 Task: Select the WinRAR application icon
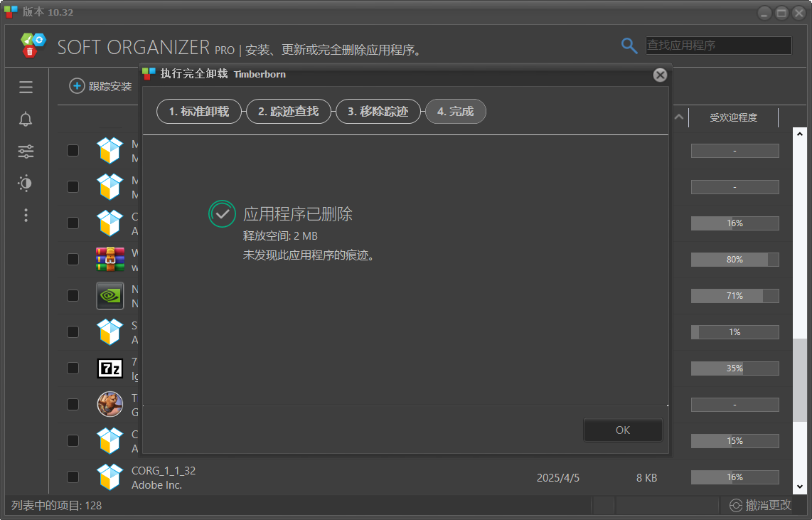(x=110, y=259)
